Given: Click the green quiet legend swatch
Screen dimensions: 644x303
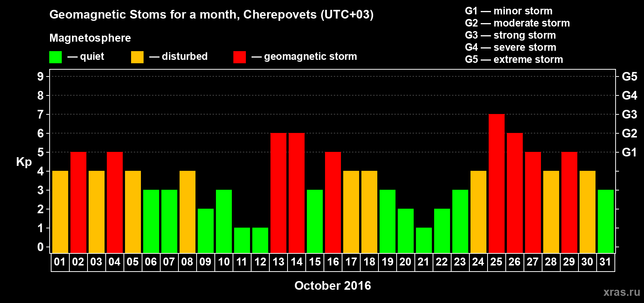Looking at the screenshot, I should [x=55, y=57].
